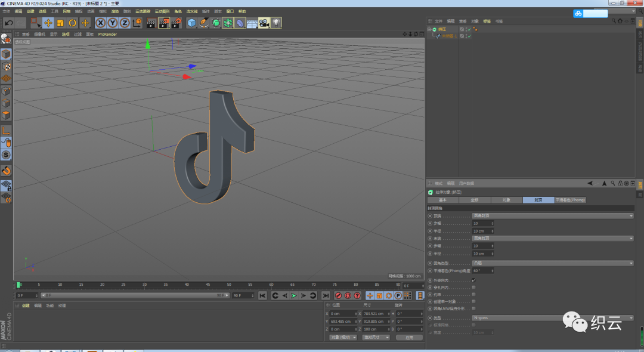
Task: Toggle Z axis lock
Action: (x=125, y=23)
